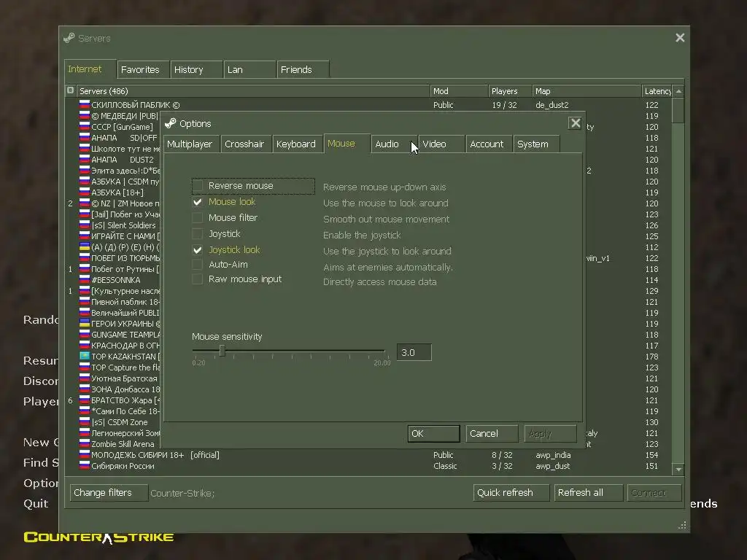Open the Favorites server tab
Image resolution: width=747 pixels, height=560 pixels.
click(x=143, y=69)
